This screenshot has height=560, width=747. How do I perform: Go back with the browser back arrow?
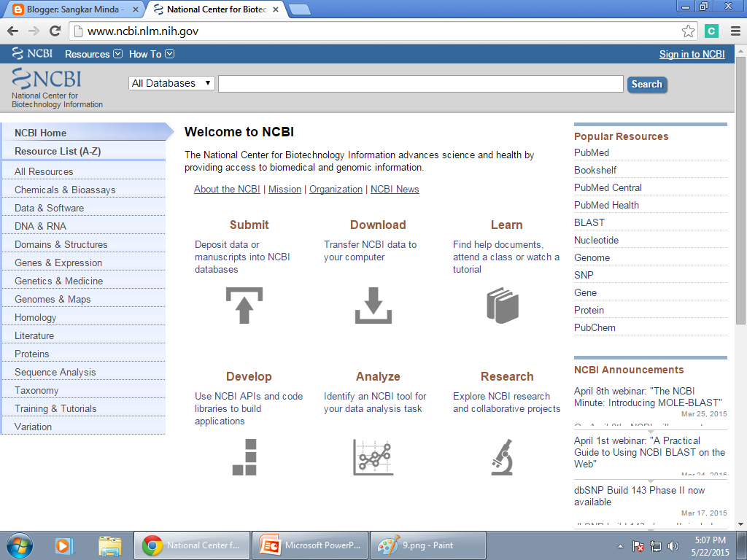tap(13, 31)
